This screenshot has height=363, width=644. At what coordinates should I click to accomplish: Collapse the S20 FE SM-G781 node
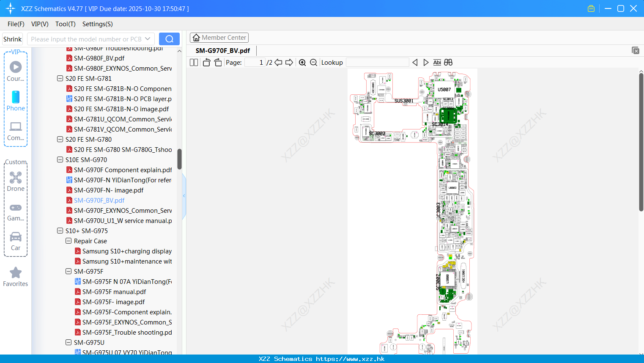(x=60, y=78)
